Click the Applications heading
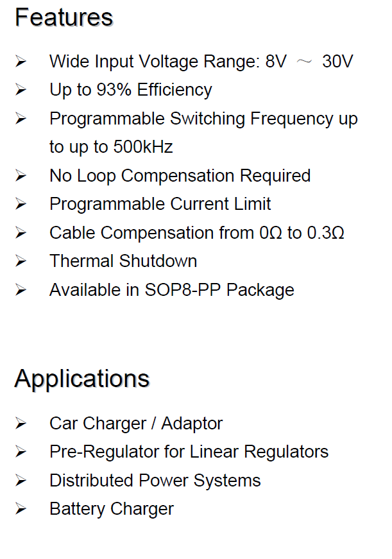 tap(82, 379)
